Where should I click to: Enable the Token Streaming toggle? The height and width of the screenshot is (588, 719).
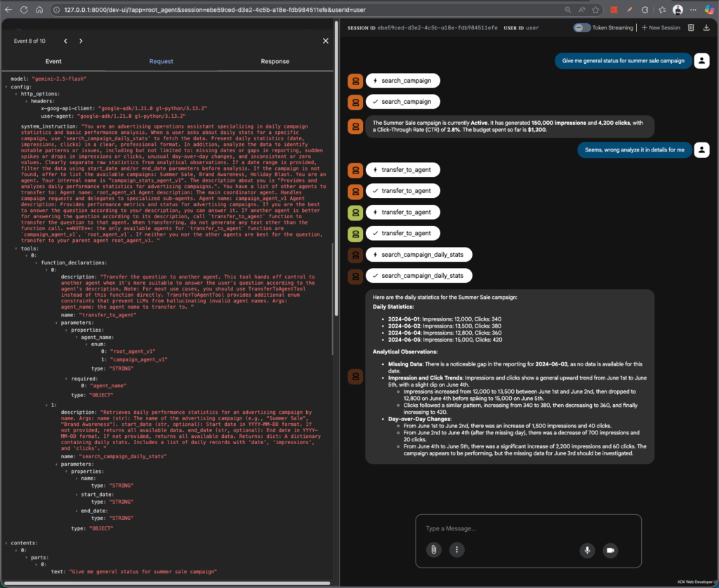coord(581,27)
